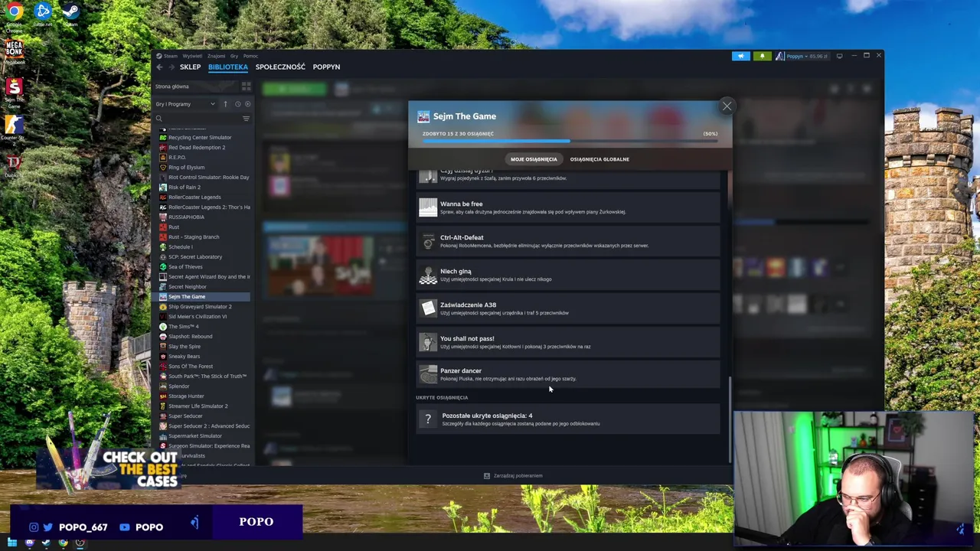Open the green notifications bell
The height and width of the screenshot is (551, 980).
coord(762,56)
